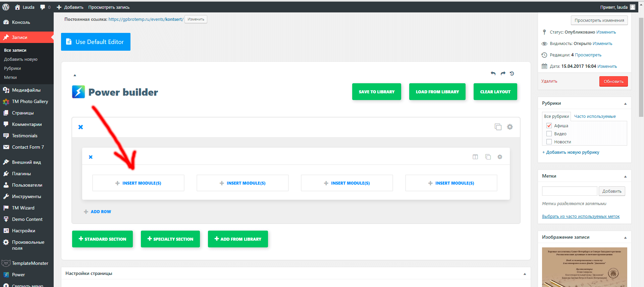Screen dimensions: 644x287
Task: Toggle the Видео category checkbox
Action: click(x=549, y=134)
